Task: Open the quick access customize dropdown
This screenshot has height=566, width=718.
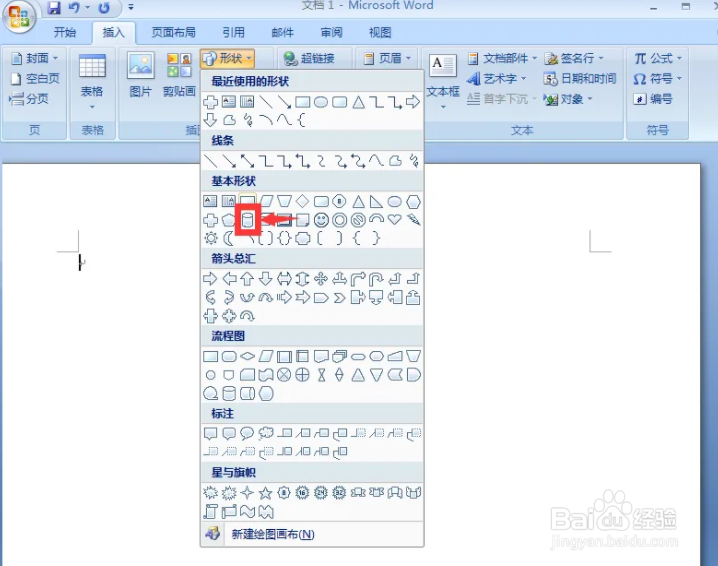Action: (x=131, y=7)
